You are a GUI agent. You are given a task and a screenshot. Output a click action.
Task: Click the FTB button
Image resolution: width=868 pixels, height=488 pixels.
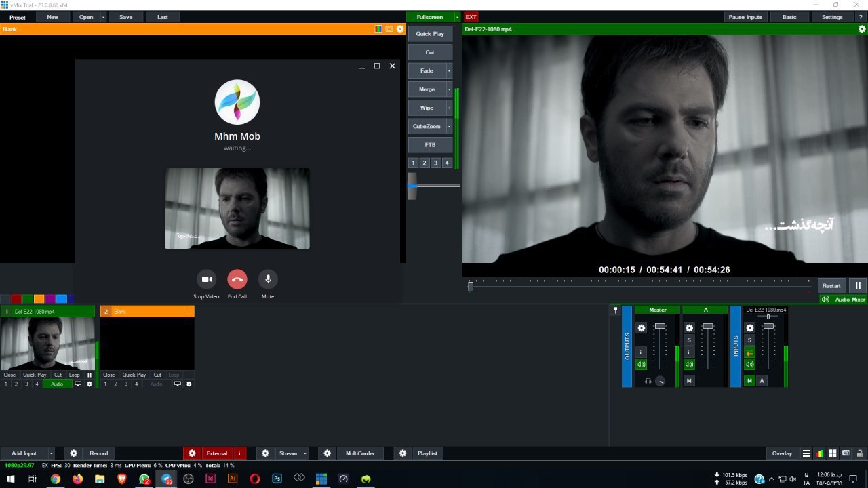430,145
